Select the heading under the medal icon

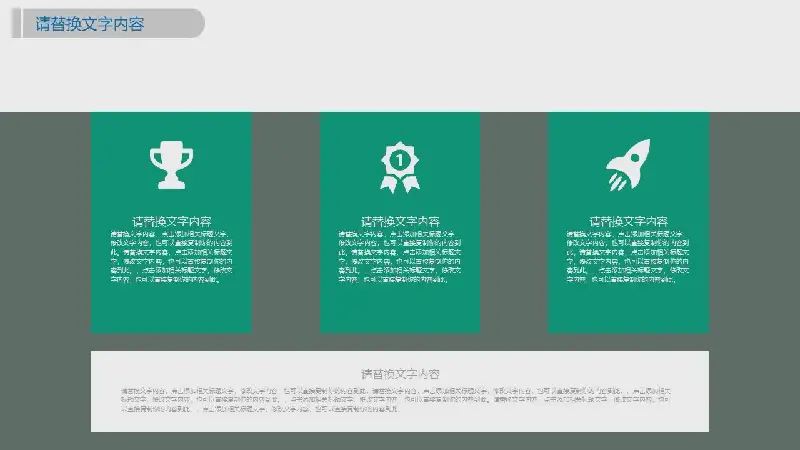[x=400, y=221]
